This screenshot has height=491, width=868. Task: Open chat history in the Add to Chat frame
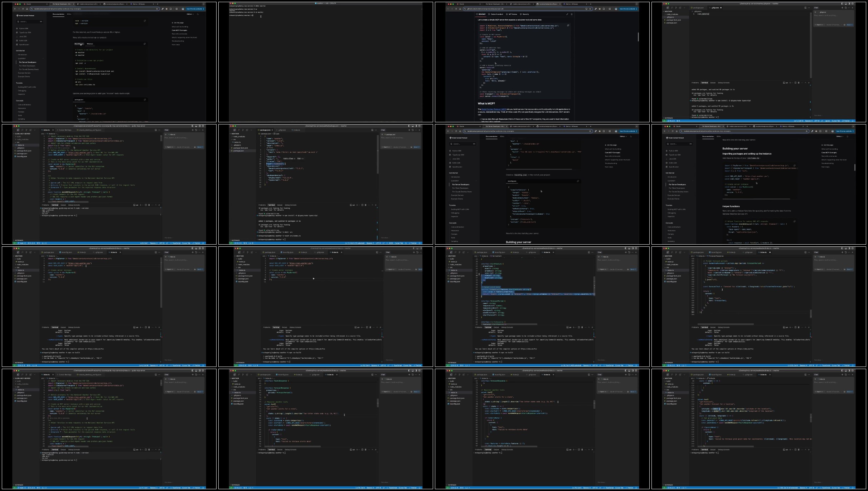point(412,130)
